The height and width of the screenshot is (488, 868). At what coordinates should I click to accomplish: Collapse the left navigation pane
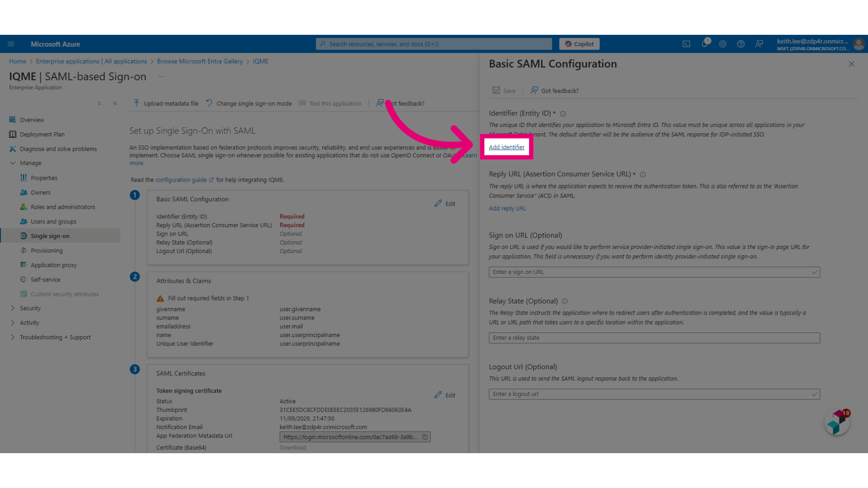pyautogui.click(x=115, y=103)
